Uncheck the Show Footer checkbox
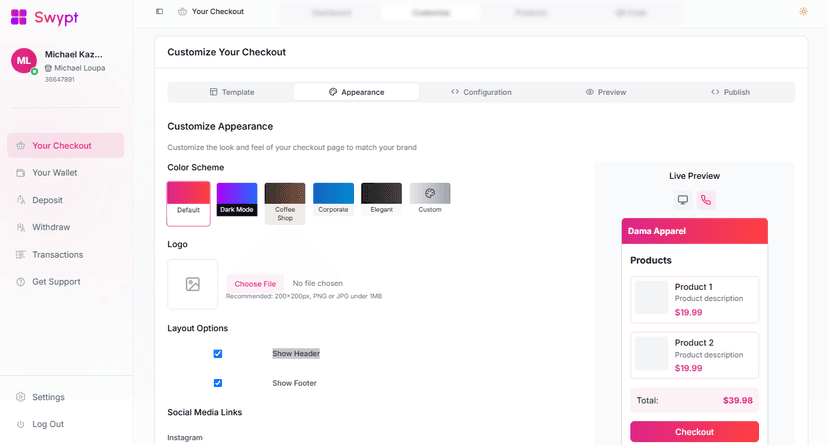Image resolution: width=828 pixels, height=445 pixels. [218, 383]
